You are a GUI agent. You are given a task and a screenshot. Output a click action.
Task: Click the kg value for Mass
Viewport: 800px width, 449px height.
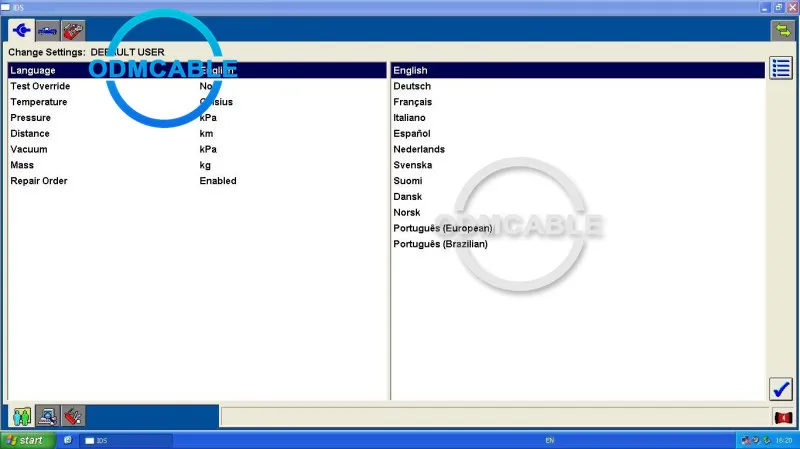pyautogui.click(x=205, y=165)
